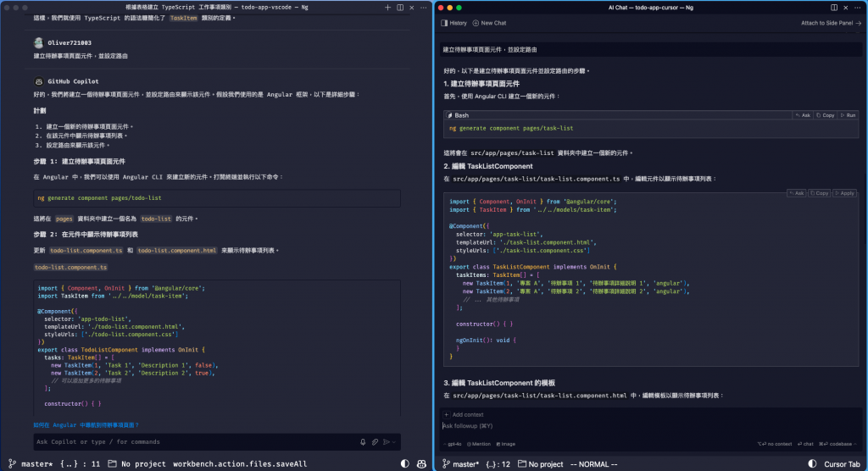Screen dimensions: 868x471
Task: Open the send options dropdown chevron in the Copilot input
Action: click(x=394, y=441)
